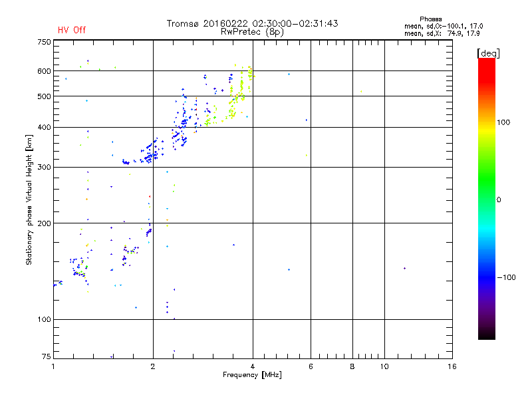
Task: Click the y-axis label '100'
Action: click(x=44, y=320)
